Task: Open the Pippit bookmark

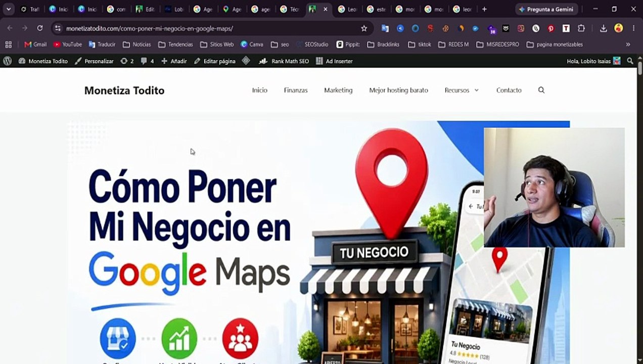Action: click(348, 44)
